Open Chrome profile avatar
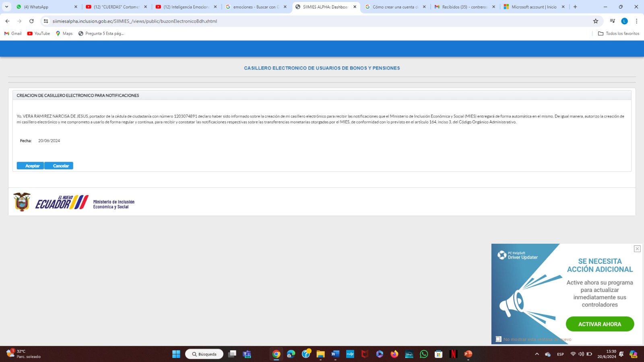The width and height of the screenshot is (644, 362). point(624,21)
